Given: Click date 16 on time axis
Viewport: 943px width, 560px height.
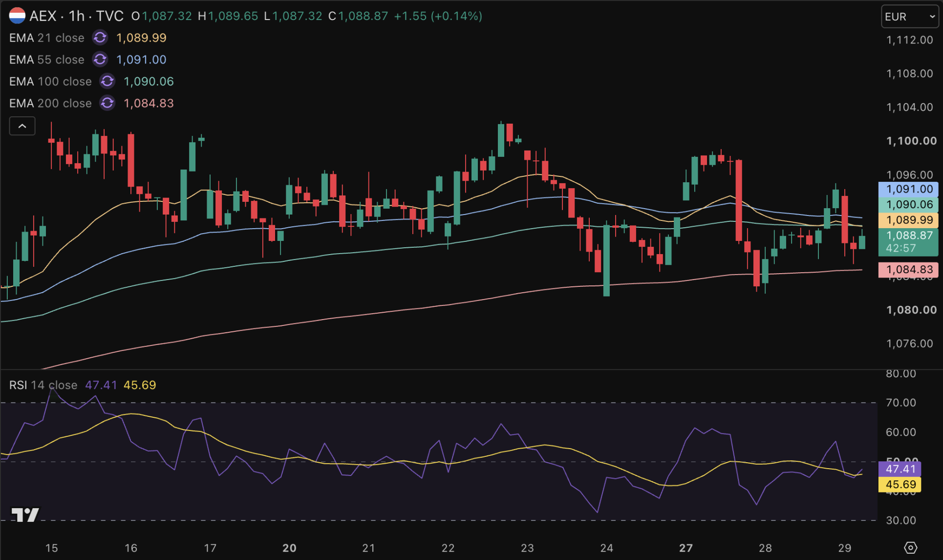Looking at the screenshot, I should point(131,548).
